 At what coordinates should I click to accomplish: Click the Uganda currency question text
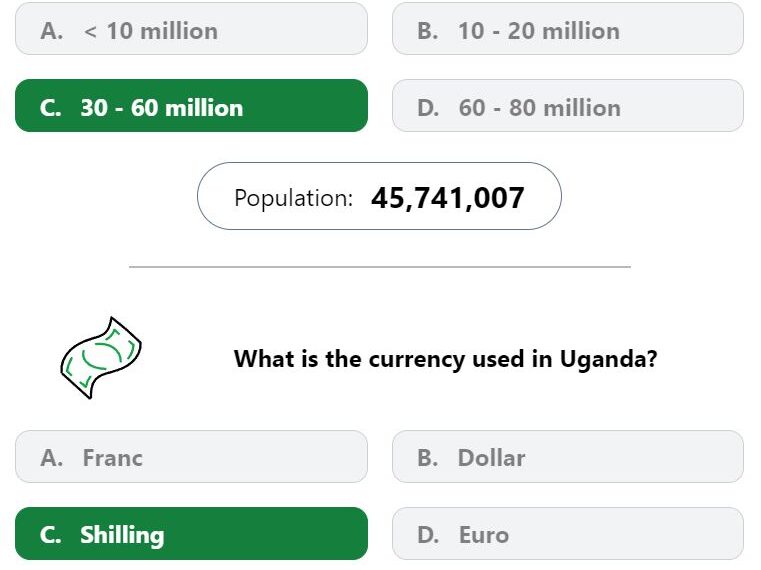point(445,358)
